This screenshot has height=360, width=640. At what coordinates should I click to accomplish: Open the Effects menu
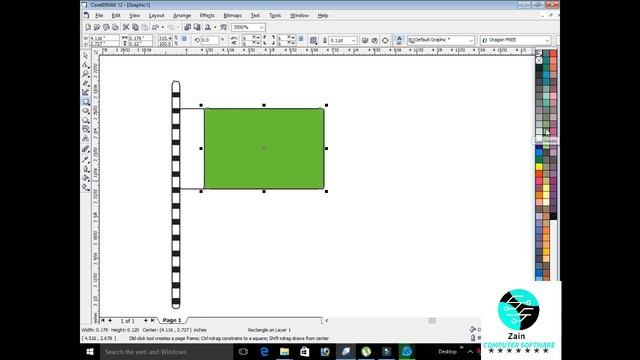(207, 16)
